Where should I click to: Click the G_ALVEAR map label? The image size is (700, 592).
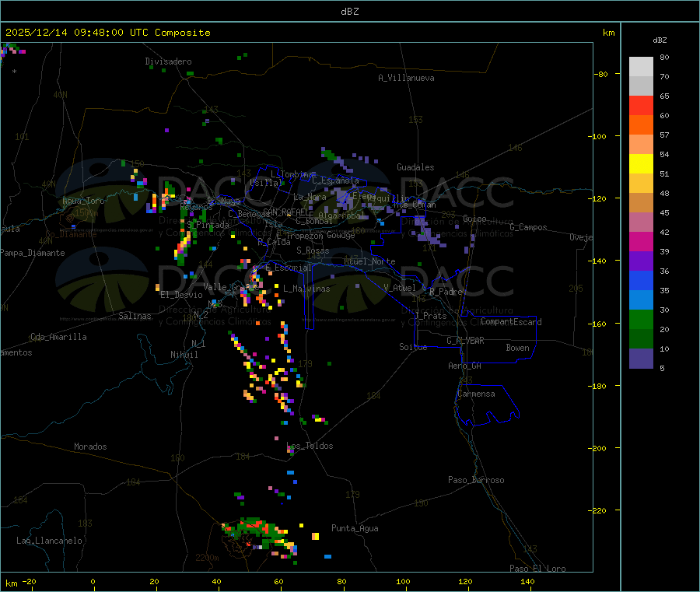pos(465,341)
